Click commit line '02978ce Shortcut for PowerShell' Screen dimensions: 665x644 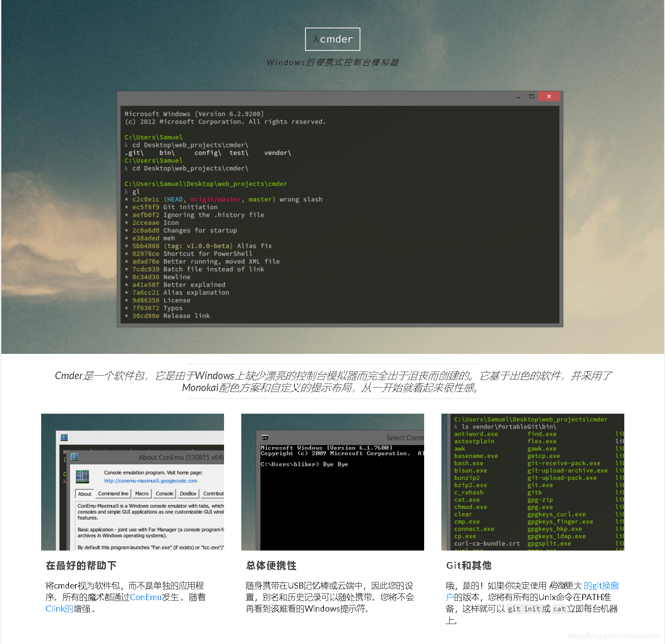(x=189, y=254)
